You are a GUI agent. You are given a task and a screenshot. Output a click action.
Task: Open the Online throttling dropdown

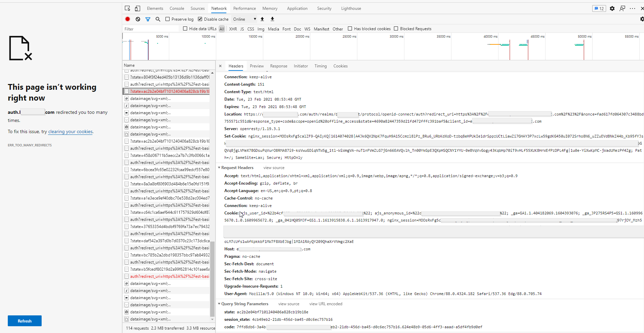click(243, 19)
